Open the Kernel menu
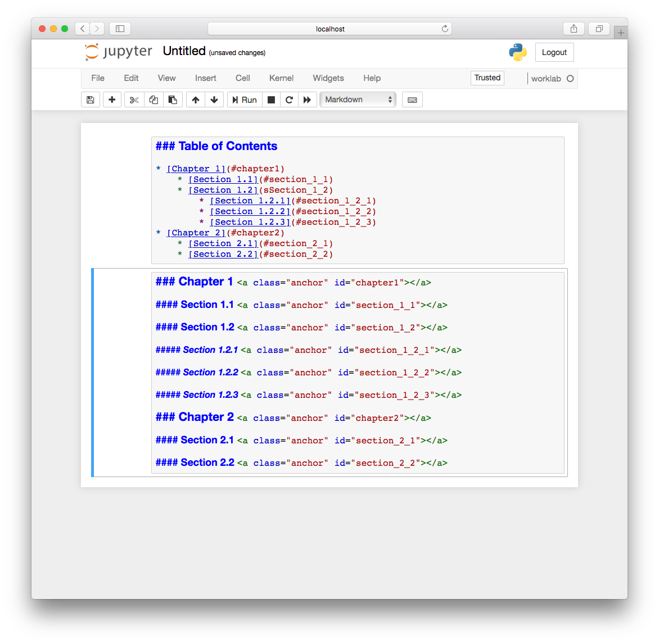 coord(281,78)
